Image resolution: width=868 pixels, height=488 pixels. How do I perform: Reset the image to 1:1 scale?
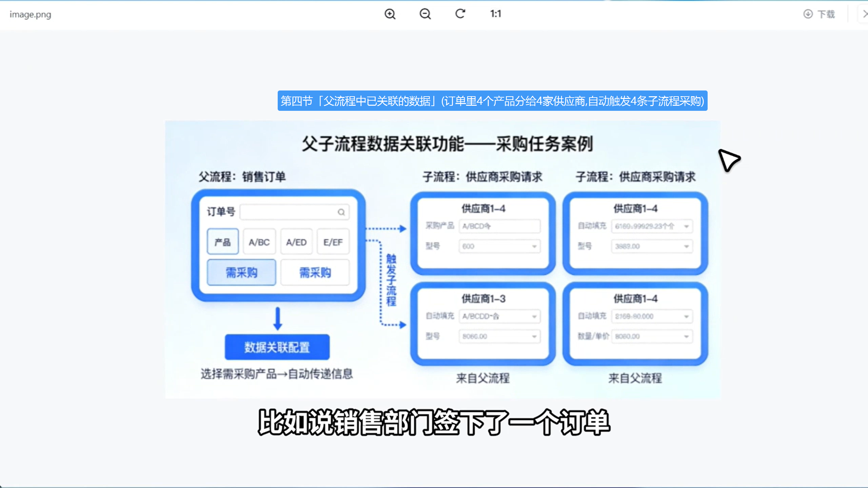(x=495, y=14)
